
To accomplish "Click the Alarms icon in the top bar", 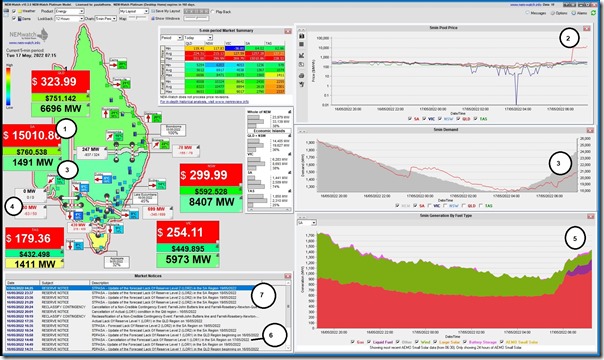I will tap(574, 13).
